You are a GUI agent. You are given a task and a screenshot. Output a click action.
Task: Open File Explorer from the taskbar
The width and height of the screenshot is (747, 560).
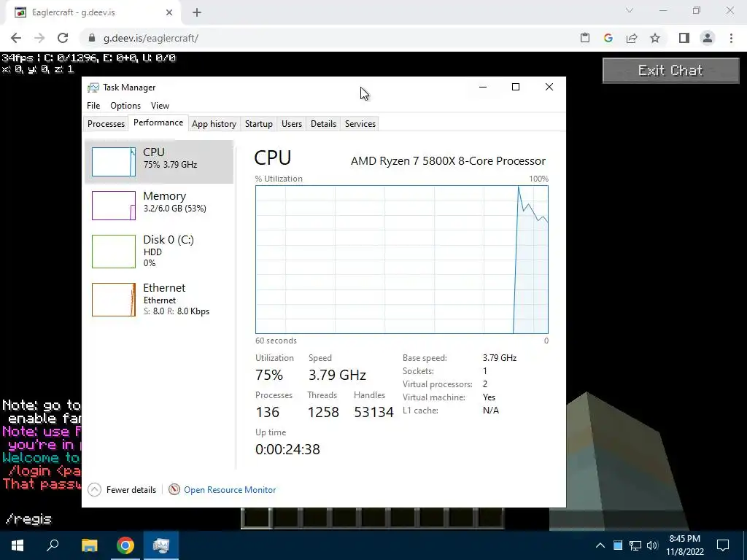(89, 545)
